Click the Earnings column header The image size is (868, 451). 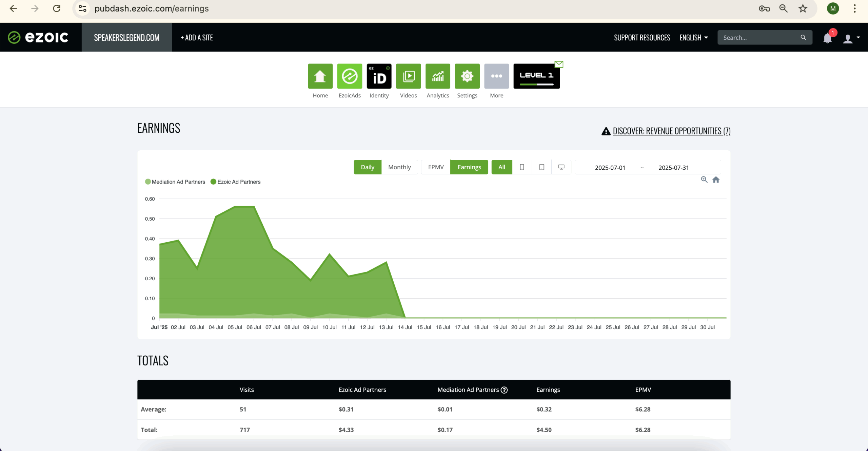[x=548, y=390]
